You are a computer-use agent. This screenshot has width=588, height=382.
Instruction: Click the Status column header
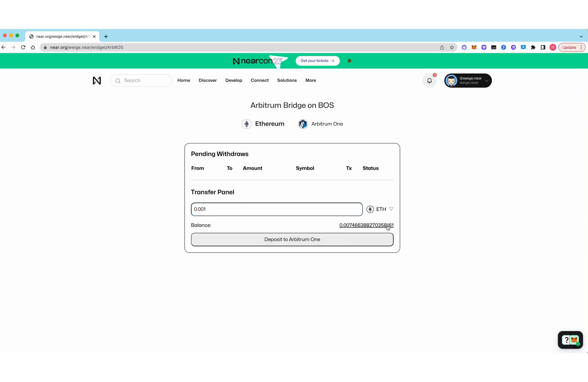371,168
